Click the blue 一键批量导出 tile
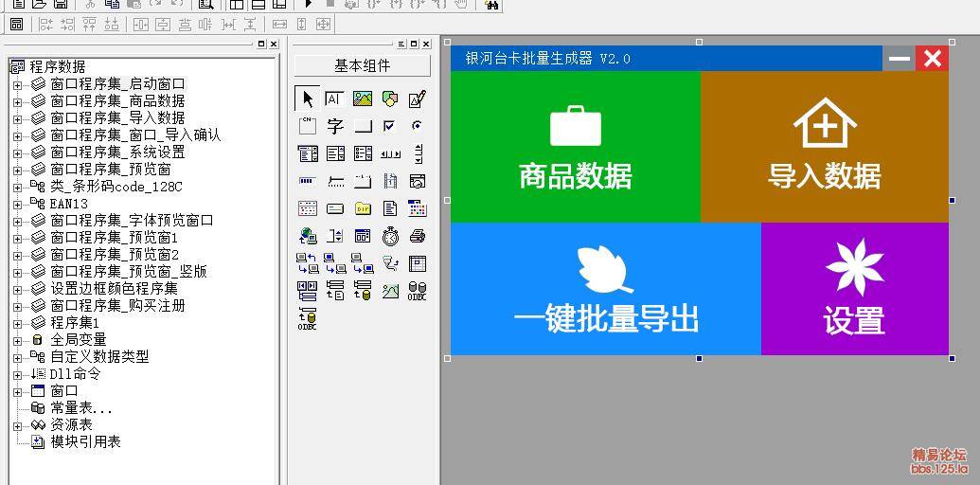This screenshot has width=980, height=485. [x=606, y=289]
